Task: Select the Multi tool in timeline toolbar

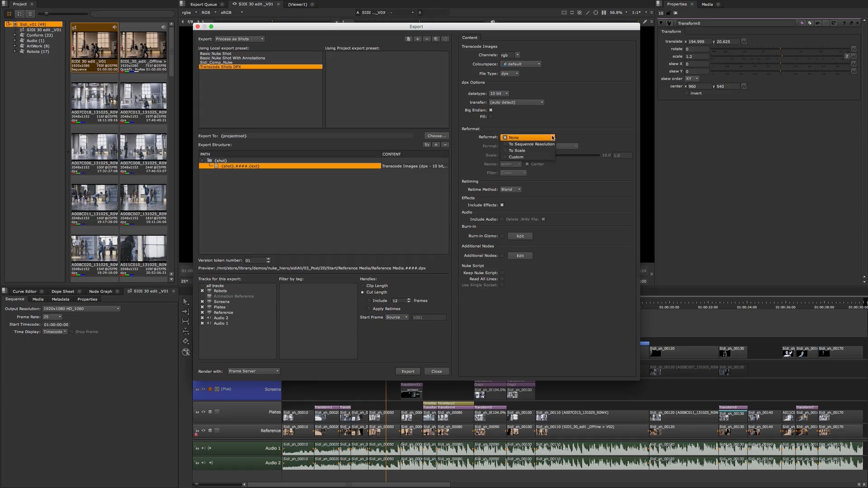Action: 185,301
